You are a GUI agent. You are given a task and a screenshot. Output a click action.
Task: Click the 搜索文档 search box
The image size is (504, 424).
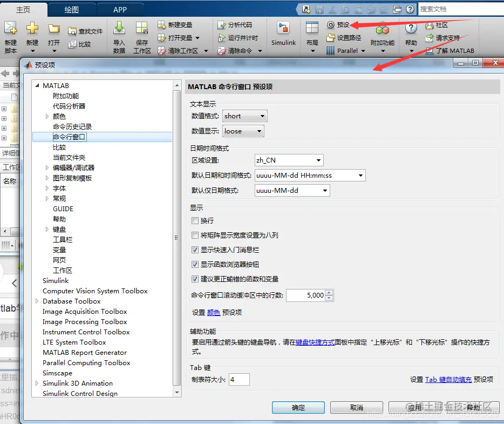tap(461, 9)
